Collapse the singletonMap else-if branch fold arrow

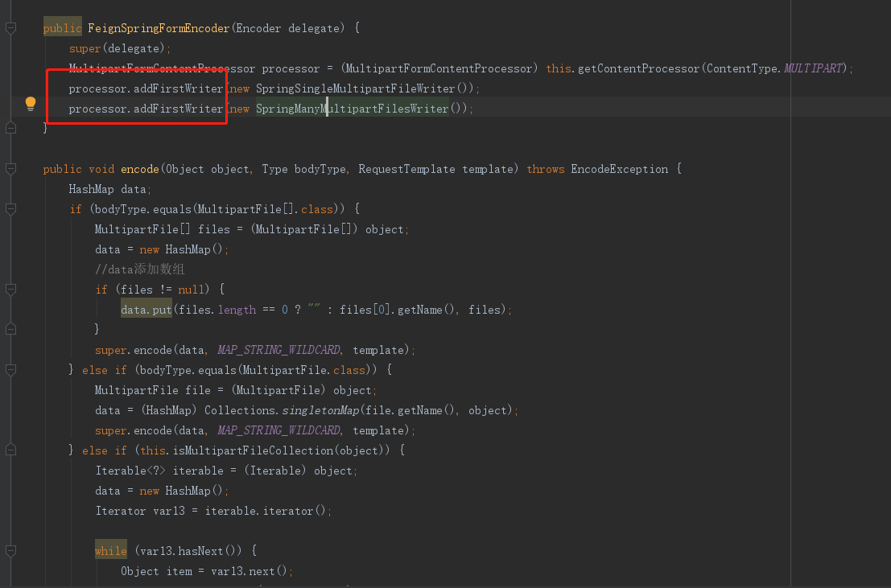click(9, 370)
